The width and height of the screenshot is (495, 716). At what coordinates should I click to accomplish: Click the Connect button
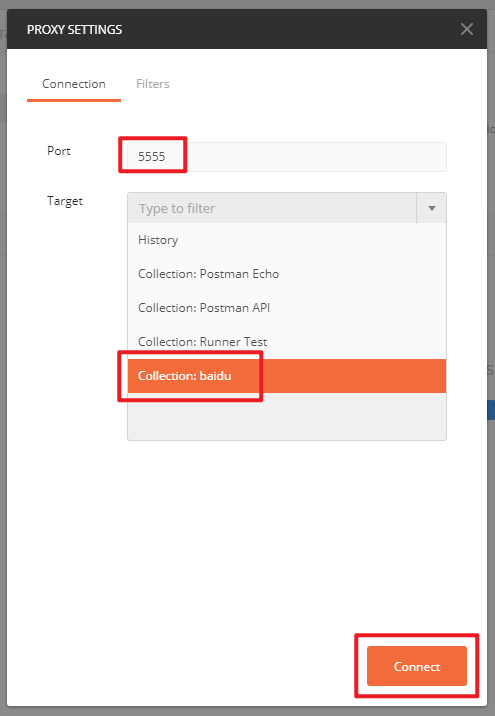point(416,666)
